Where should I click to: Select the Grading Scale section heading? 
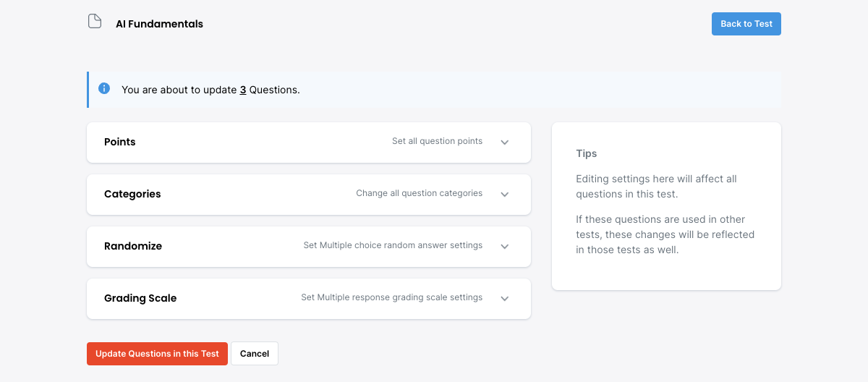pyautogui.click(x=140, y=298)
